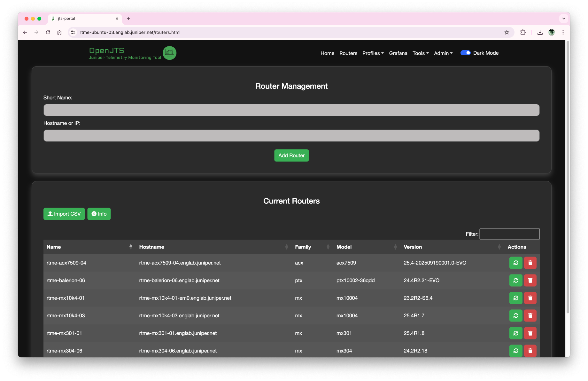Image resolution: width=588 pixels, height=381 pixels.
Task: Refresh the rtme-mx10k4-01 router entry
Action: pos(515,298)
